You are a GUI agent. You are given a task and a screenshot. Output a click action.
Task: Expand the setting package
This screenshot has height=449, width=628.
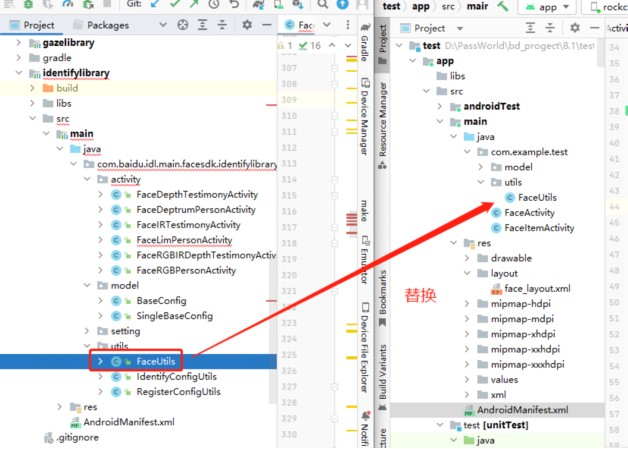(x=87, y=331)
